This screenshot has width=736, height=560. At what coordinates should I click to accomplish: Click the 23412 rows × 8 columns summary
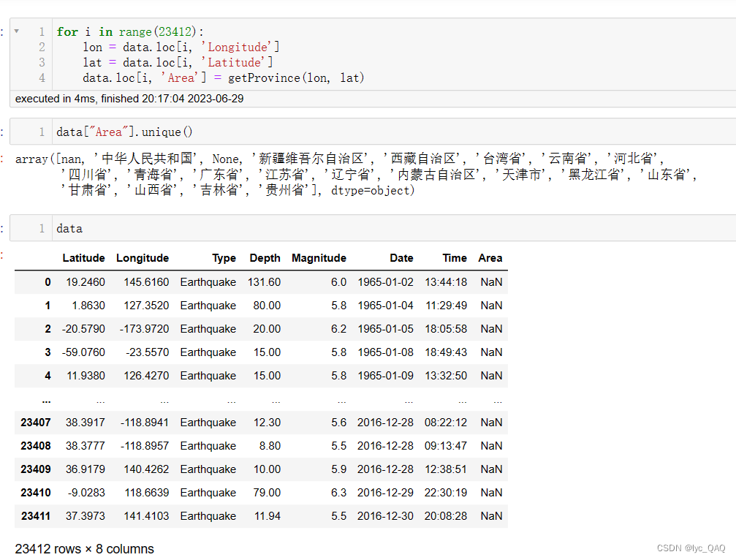coord(85,549)
